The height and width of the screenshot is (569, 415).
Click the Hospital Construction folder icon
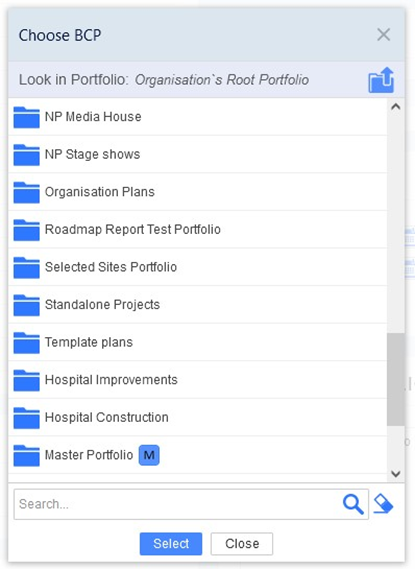tap(26, 417)
